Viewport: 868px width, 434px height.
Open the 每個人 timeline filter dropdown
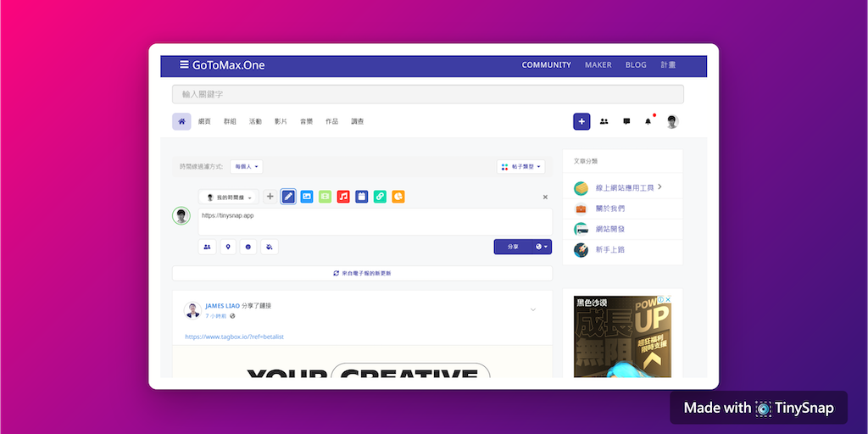[x=247, y=167]
